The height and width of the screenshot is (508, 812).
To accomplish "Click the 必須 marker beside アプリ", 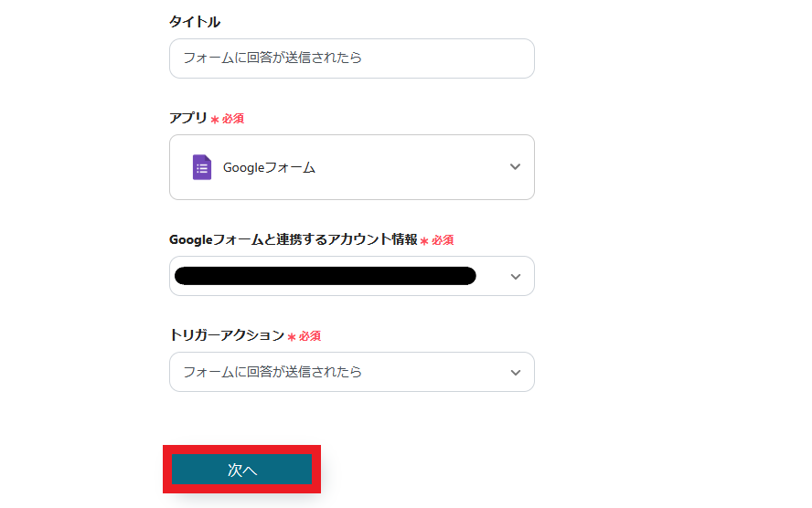I will click(x=233, y=119).
